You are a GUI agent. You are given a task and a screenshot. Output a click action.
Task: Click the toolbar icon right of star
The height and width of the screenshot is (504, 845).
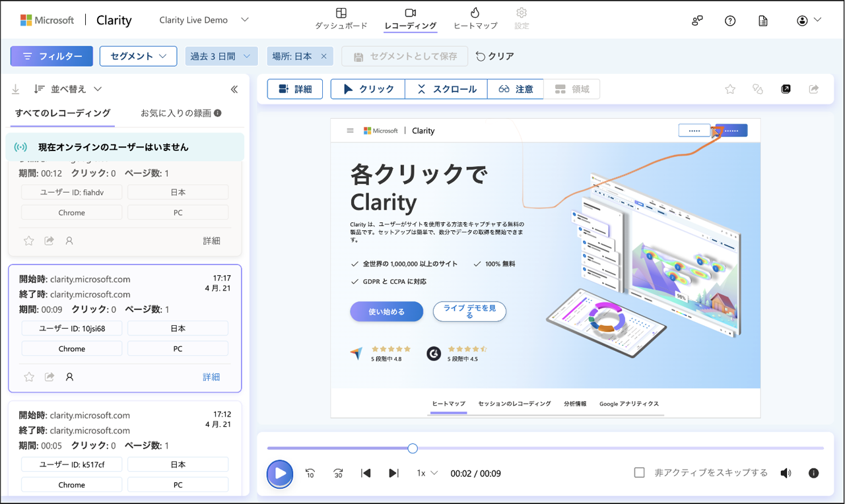[x=758, y=89]
